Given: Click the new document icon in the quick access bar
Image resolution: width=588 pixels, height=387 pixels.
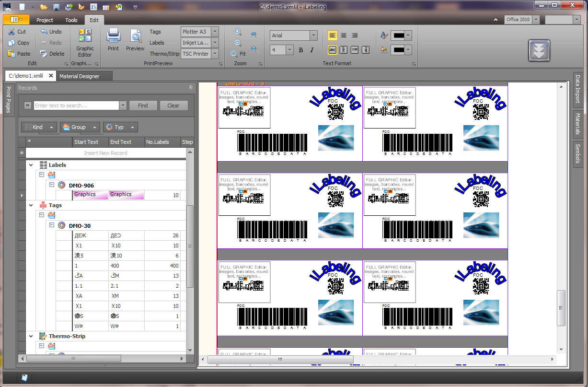Looking at the screenshot, I should click(x=22, y=7).
